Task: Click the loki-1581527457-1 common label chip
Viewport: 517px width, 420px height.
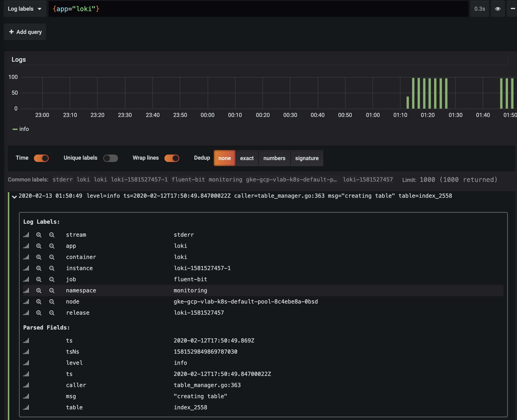Action: [x=139, y=180]
